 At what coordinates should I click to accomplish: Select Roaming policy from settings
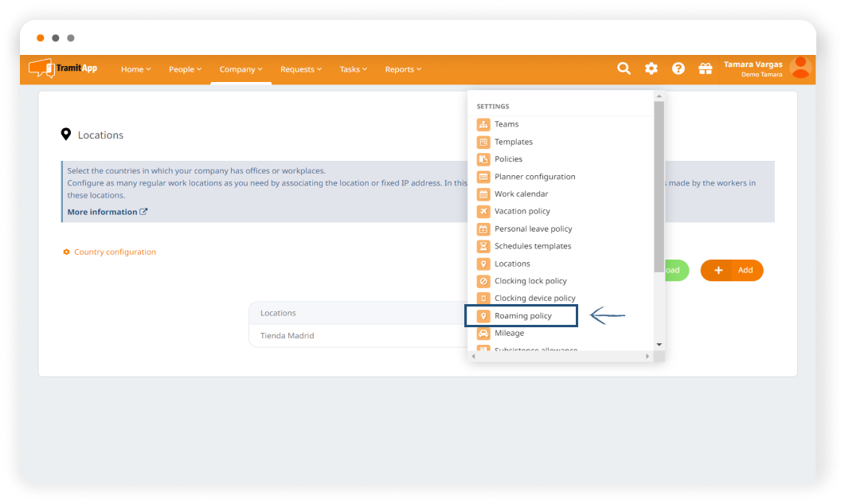(x=522, y=316)
